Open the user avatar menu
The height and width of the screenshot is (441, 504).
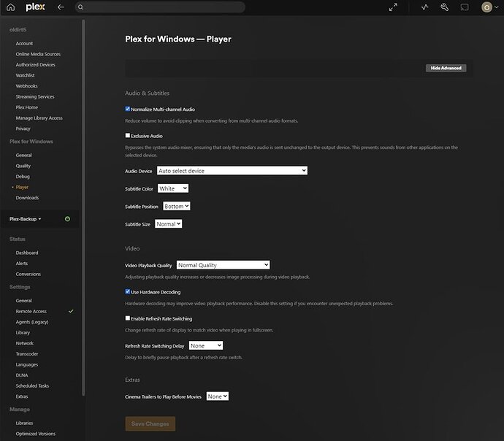pyautogui.click(x=486, y=7)
